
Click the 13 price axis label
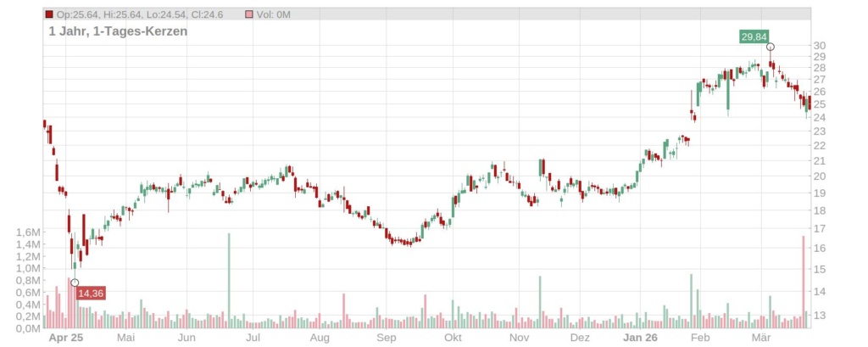tap(819, 316)
